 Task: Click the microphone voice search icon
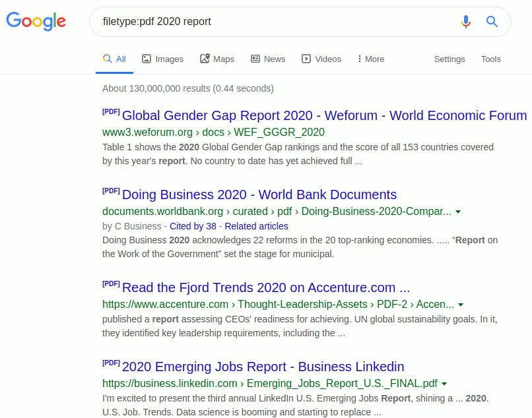(466, 22)
